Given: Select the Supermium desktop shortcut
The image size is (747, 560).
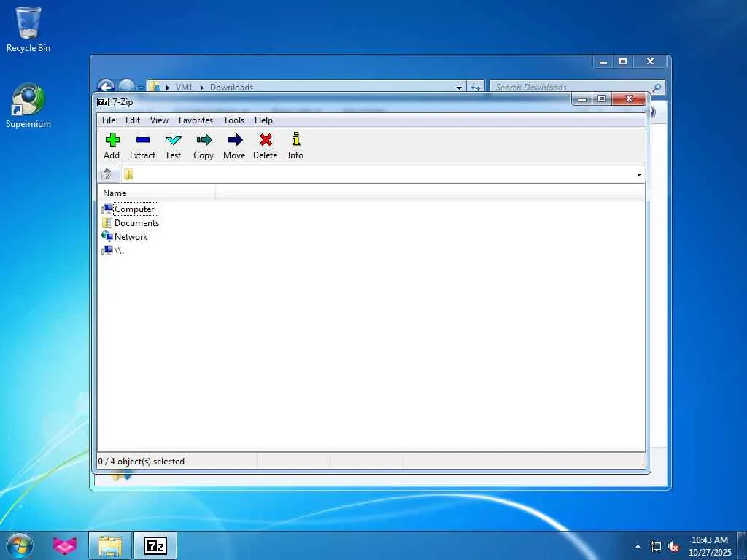Looking at the screenshot, I should (x=28, y=105).
